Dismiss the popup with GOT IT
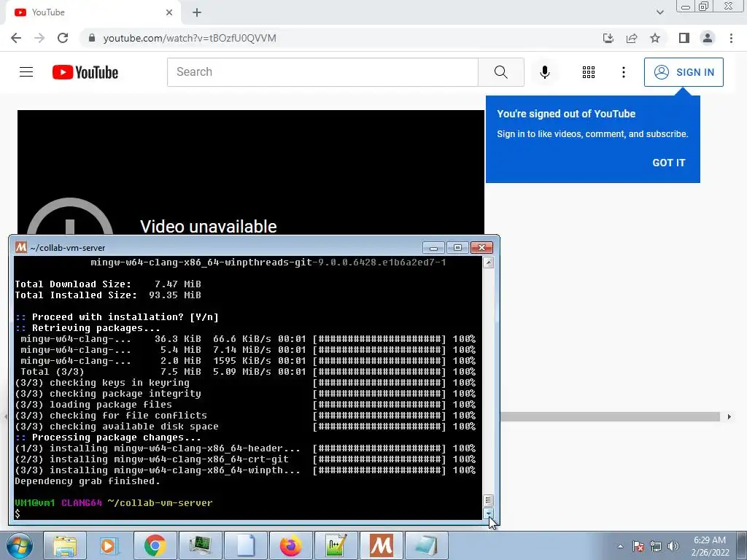 [668, 163]
